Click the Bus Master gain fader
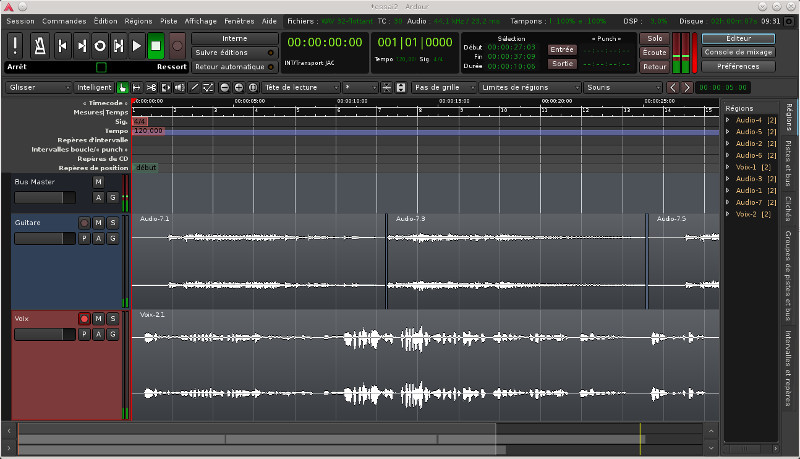The width and height of the screenshot is (800, 459). tap(45, 198)
